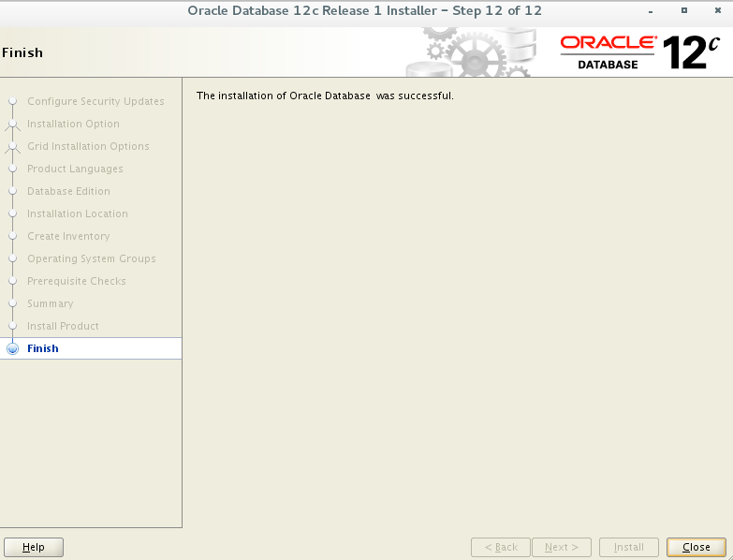Click the Oracle Database 12c logo
Image resolution: width=733 pixels, height=560 pixels.
pos(640,52)
